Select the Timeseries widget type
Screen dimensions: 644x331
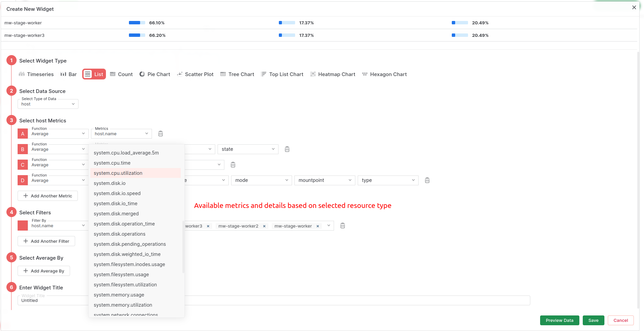tap(36, 74)
